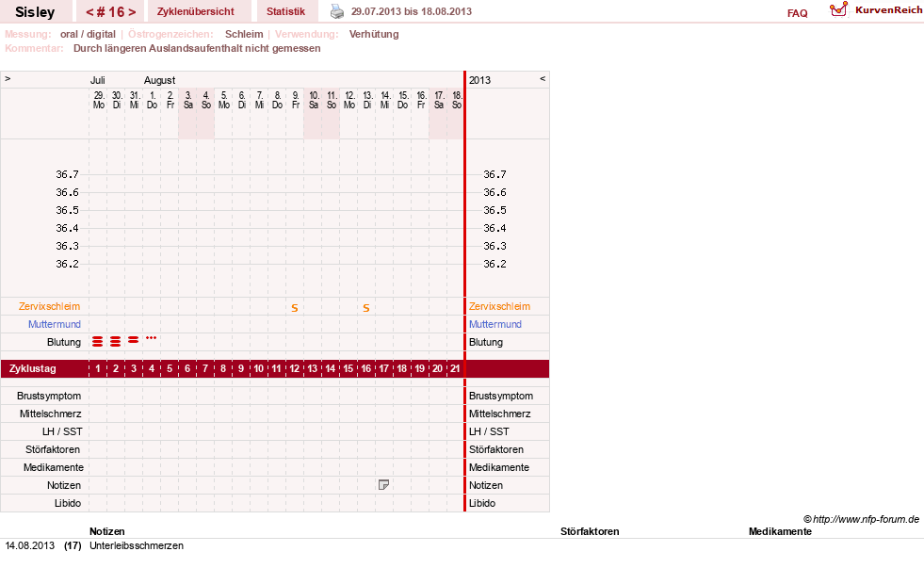Open the note icon on cycle day 17
The height and width of the screenshot is (568, 924).
(383, 485)
